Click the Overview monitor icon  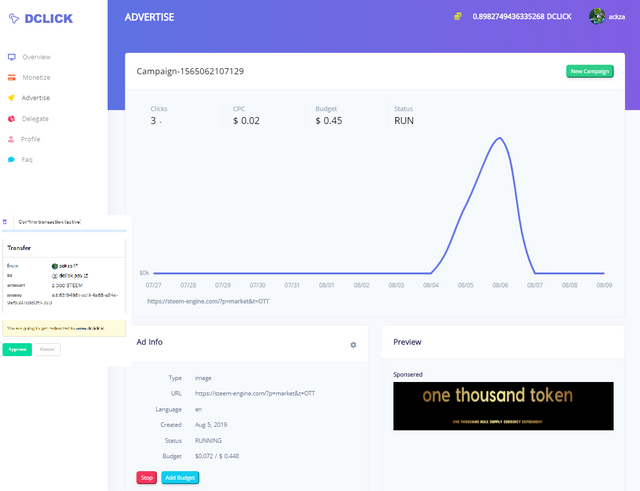(x=11, y=57)
